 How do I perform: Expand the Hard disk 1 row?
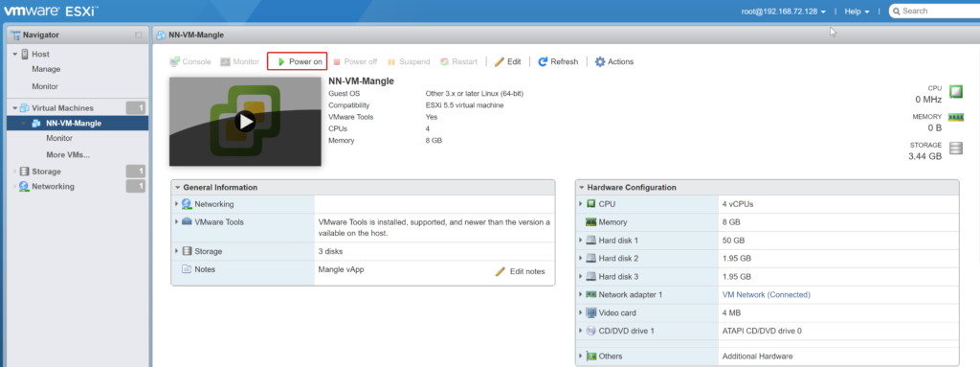pos(582,240)
